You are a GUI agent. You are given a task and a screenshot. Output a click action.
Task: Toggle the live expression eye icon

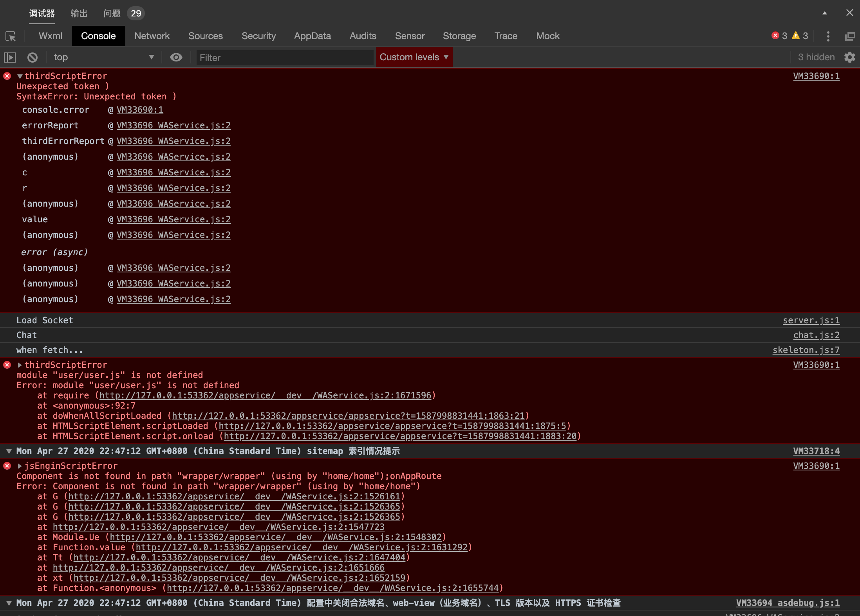click(x=176, y=58)
